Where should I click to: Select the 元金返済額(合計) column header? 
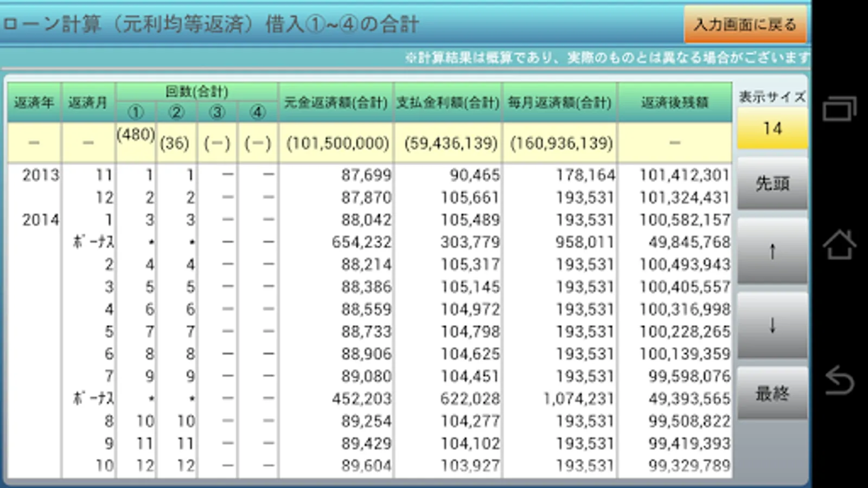point(336,102)
